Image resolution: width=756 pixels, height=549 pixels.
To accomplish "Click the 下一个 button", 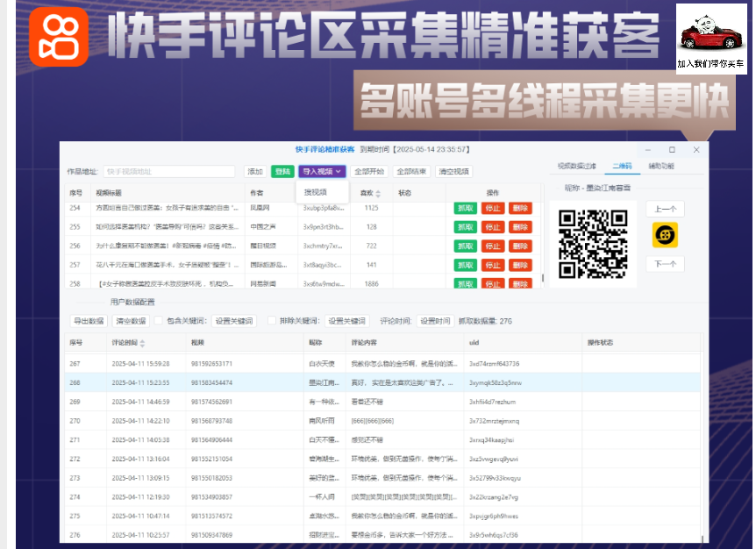I will (x=666, y=264).
